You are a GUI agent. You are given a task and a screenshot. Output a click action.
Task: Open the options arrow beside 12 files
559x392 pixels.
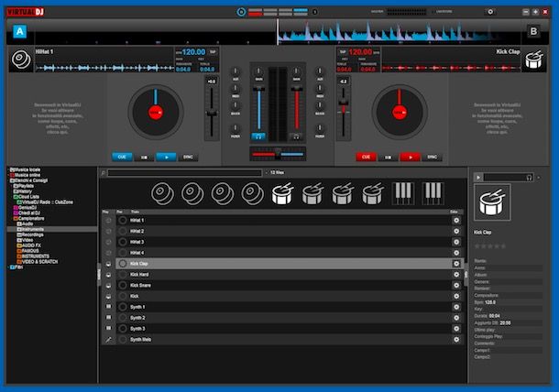267,173
